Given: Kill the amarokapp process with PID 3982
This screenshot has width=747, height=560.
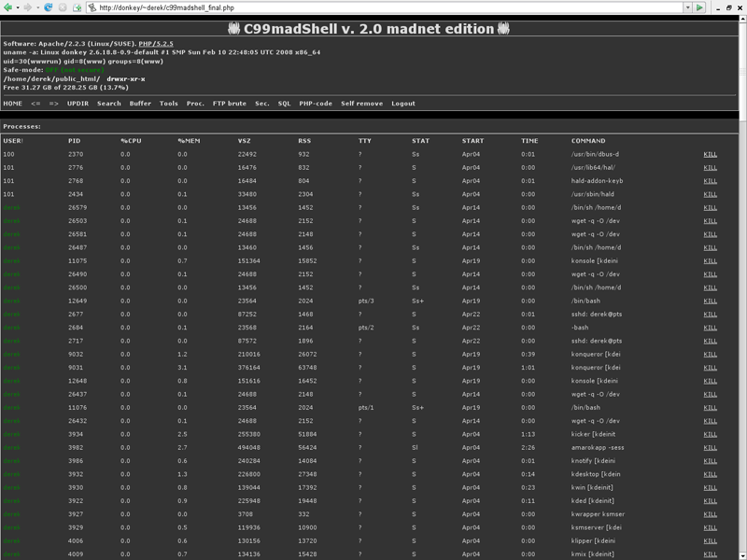Looking at the screenshot, I should click(711, 448).
